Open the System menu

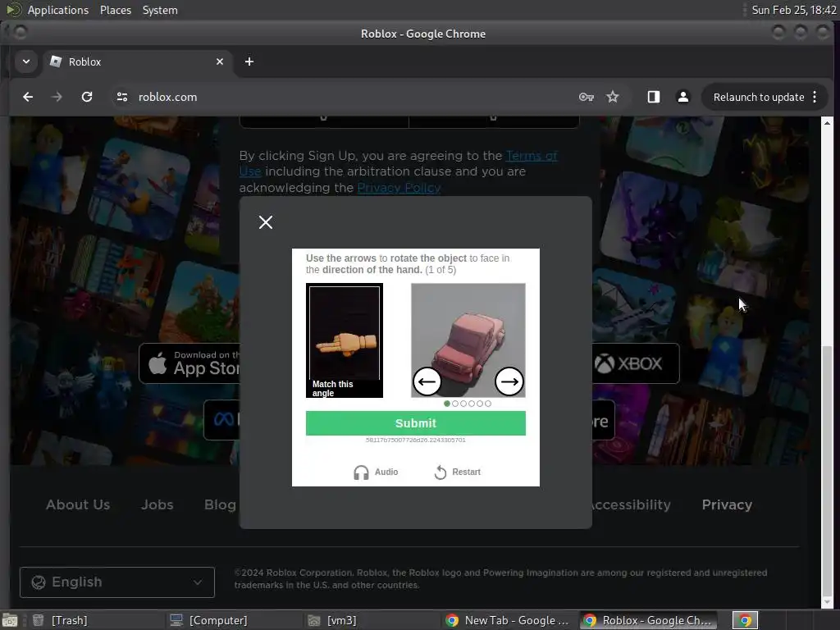pyautogui.click(x=160, y=10)
